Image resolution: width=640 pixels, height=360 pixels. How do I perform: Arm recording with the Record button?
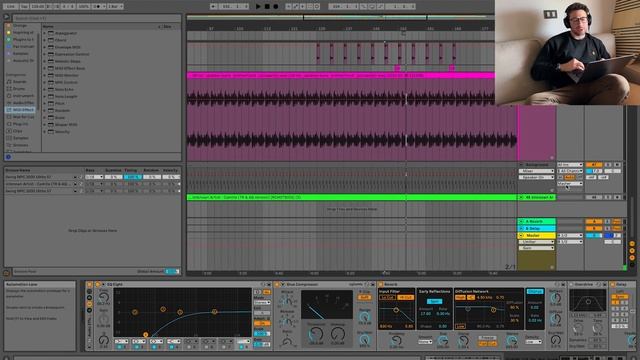point(276,6)
